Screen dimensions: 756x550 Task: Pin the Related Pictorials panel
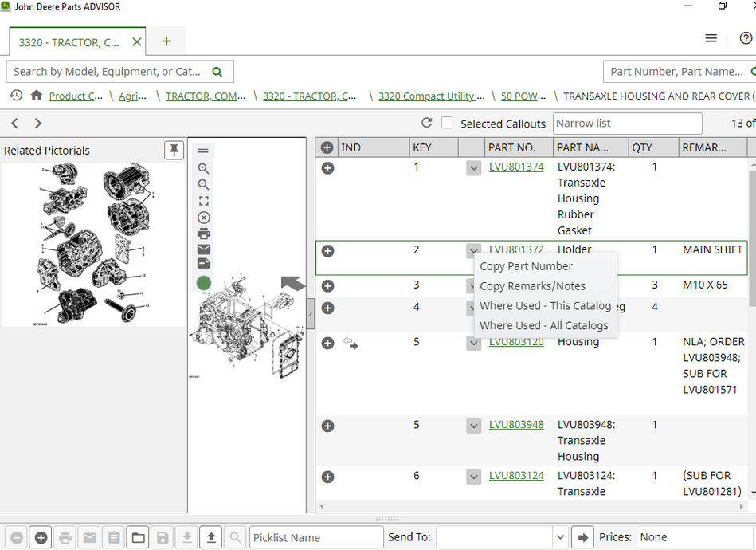click(174, 150)
